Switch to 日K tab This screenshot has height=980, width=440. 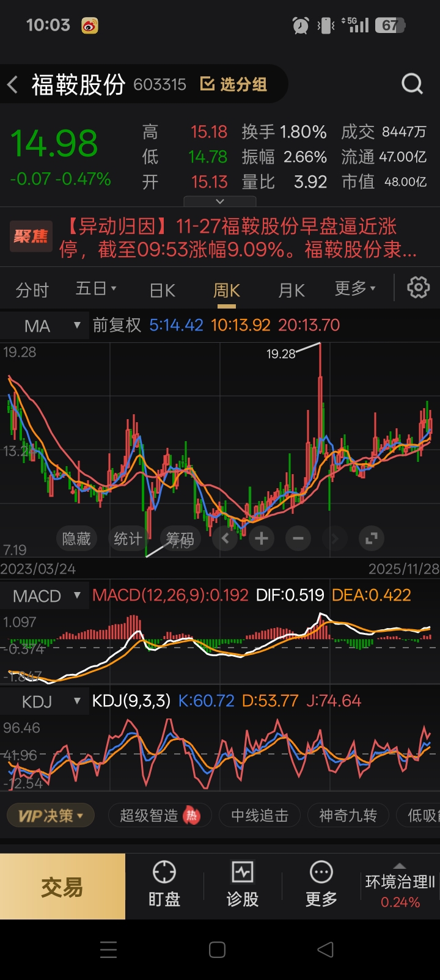[x=163, y=290]
